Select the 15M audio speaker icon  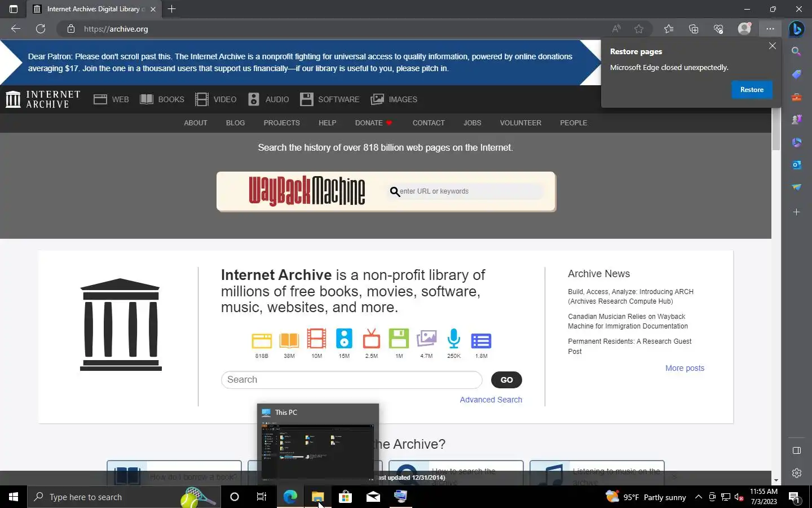point(344,339)
